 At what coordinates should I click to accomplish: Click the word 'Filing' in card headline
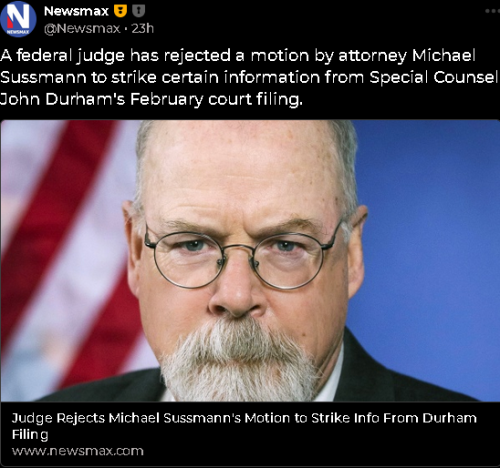tap(30, 435)
